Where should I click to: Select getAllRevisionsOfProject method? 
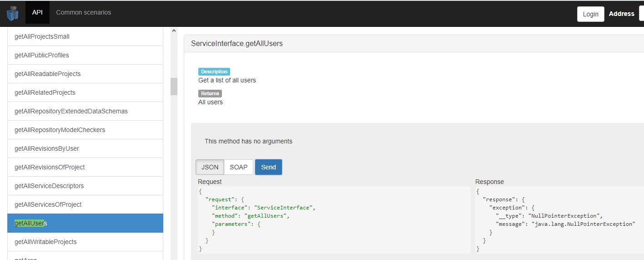pyautogui.click(x=85, y=167)
